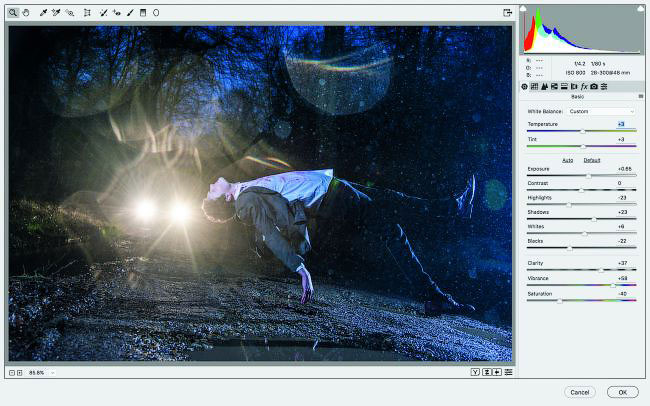Open the Presets panel tab
The width and height of the screenshot is (650, 406).
tap(604, 86)
